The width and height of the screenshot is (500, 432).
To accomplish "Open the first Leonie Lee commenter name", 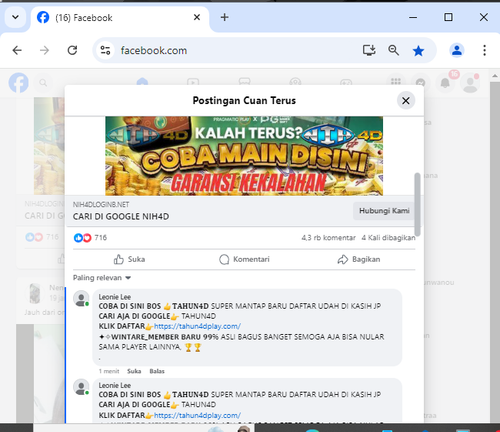I will click(114, 297).
